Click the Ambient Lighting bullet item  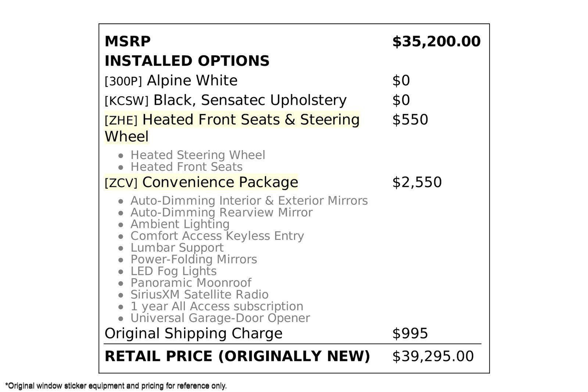pyautogui.click(x=180, y=224)
